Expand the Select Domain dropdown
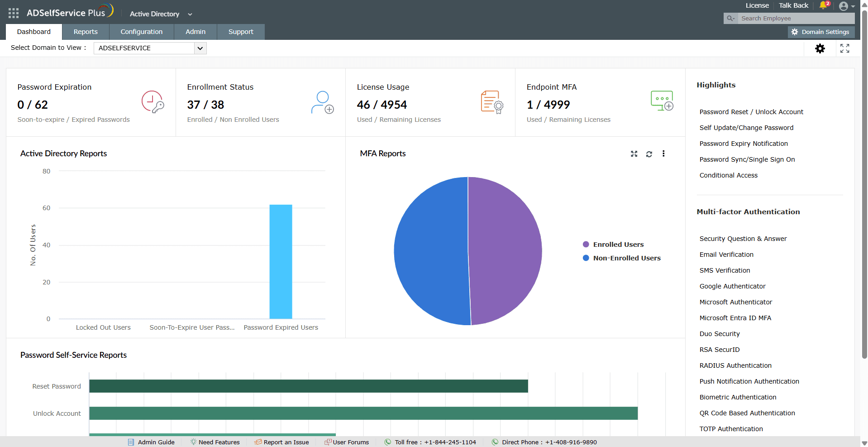This screenshot has height=447, width=868. [200, 48]
